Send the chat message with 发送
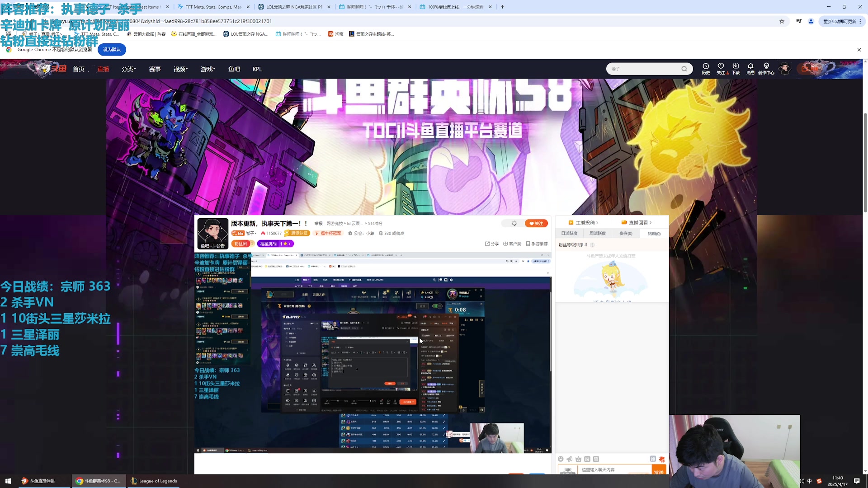The height and width of the screenshot is (488, 868). point(659,470)
